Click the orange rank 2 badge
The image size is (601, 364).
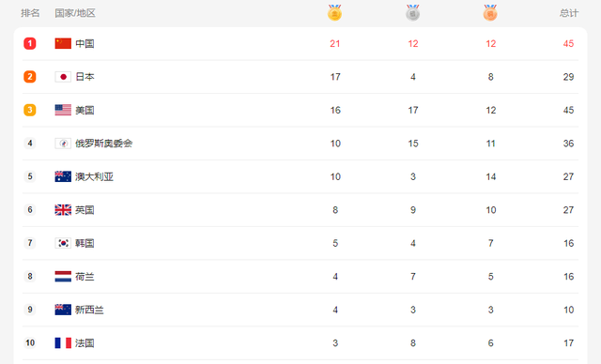[30, 77]
